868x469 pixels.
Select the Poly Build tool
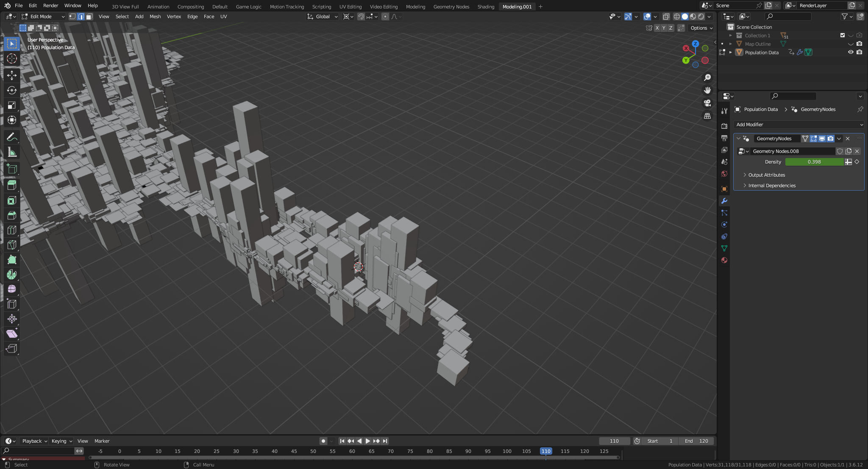pyautogui.click(x=12, y=260)
